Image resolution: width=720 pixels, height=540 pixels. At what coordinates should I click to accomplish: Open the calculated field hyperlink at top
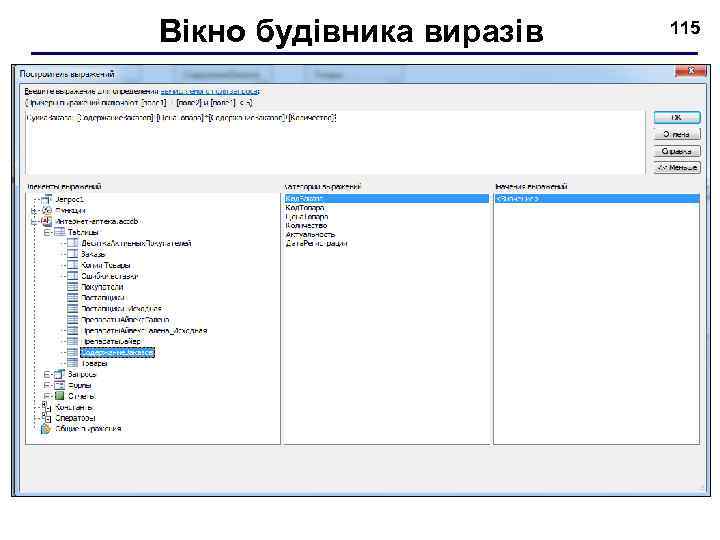coord(210,91)
